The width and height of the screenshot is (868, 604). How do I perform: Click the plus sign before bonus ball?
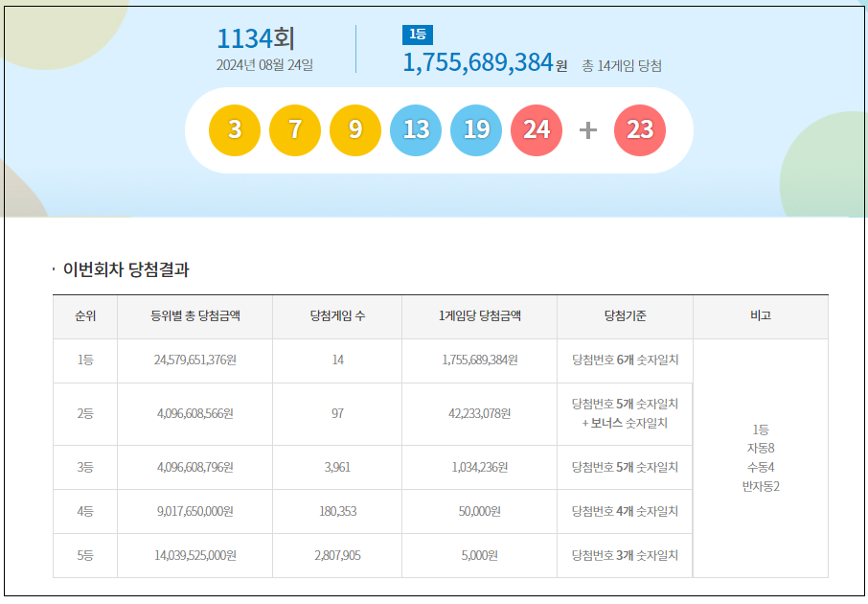(588, 130)
